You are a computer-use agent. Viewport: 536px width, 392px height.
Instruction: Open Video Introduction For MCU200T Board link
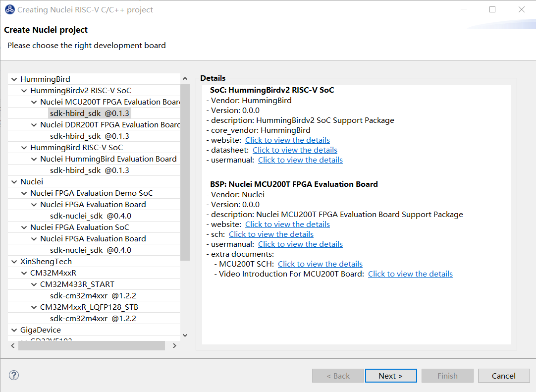pyautogui.click(x=410, y=274)
